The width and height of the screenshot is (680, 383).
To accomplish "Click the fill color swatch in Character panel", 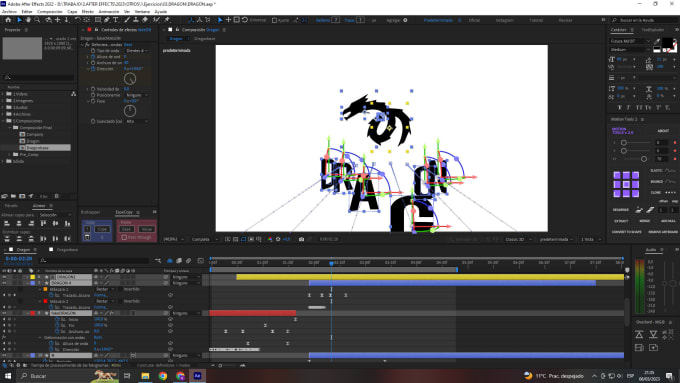I will point(668,42).
